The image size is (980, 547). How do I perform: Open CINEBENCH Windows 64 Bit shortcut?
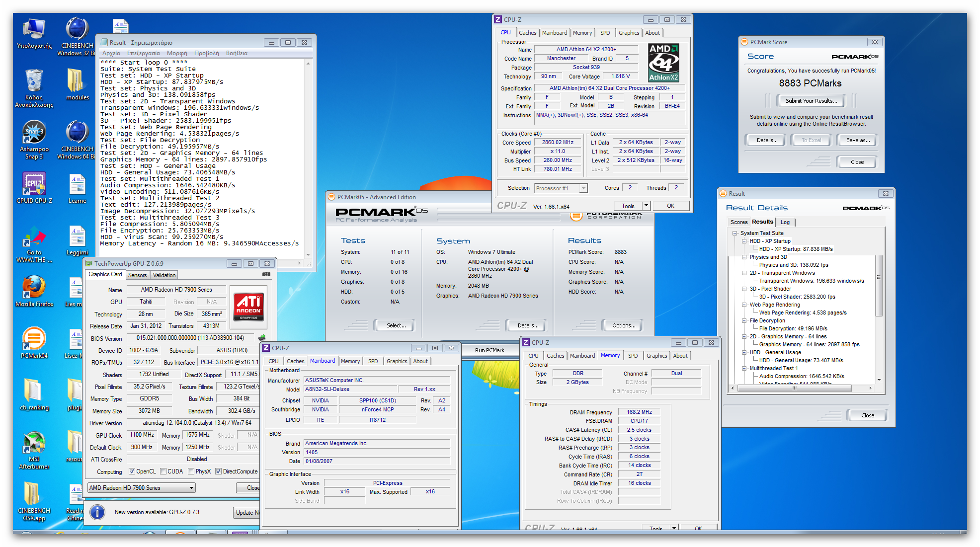coord(77,140)
